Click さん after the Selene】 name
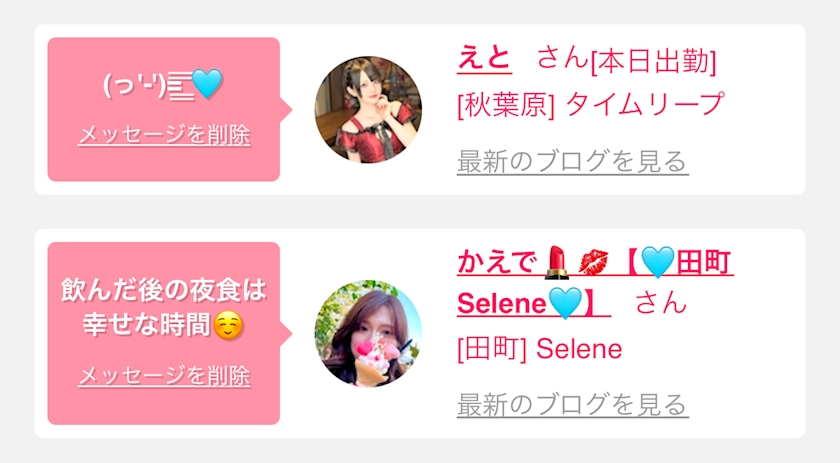Image resolution: width=840 pixels, height=463 pixels. pyautogui.click(x=661, y=302)
